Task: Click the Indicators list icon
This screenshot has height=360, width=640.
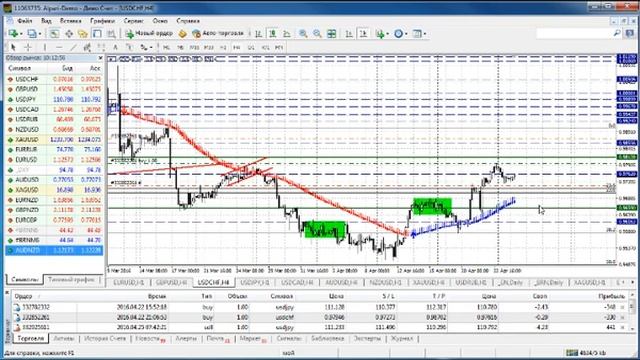Action: click(380, 34)
